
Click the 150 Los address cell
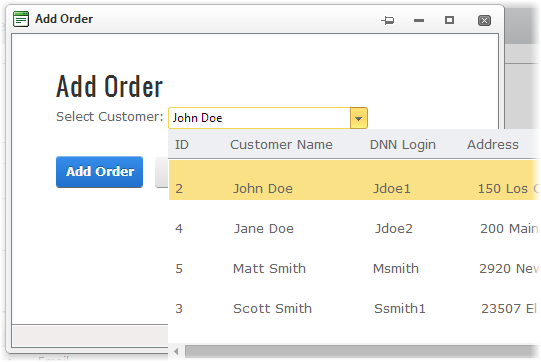coord(509,189)
